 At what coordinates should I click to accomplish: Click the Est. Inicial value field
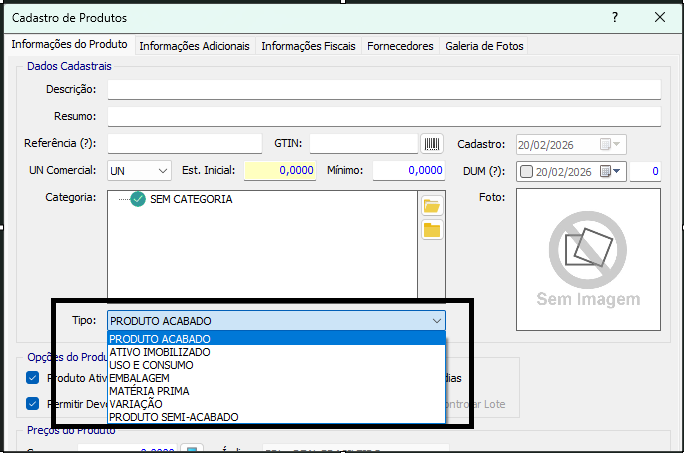(280, 171)
